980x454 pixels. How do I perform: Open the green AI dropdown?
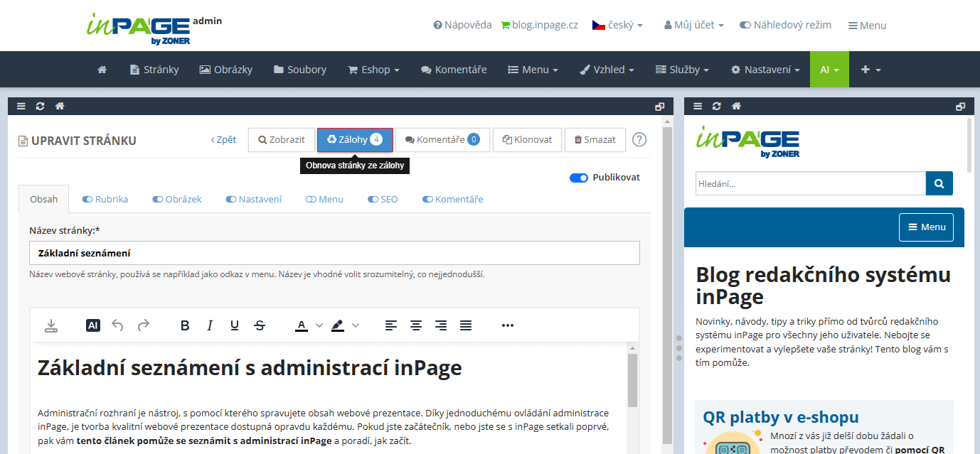point(829,70)
